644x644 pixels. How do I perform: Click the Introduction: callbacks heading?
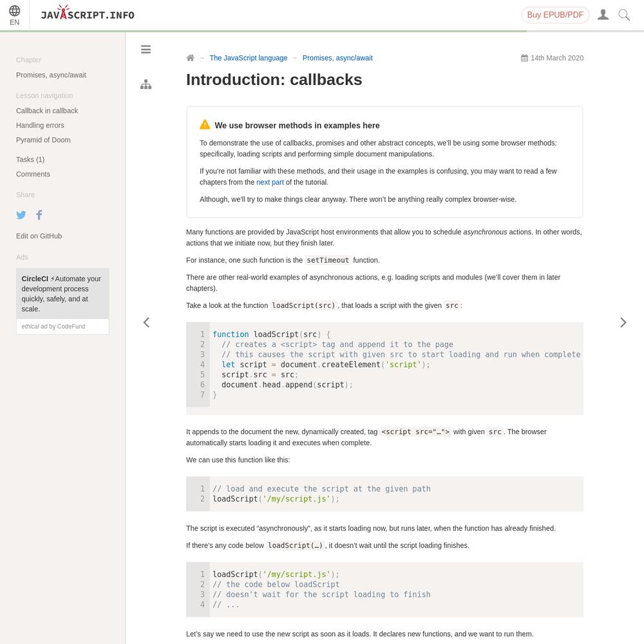point(274,80)
